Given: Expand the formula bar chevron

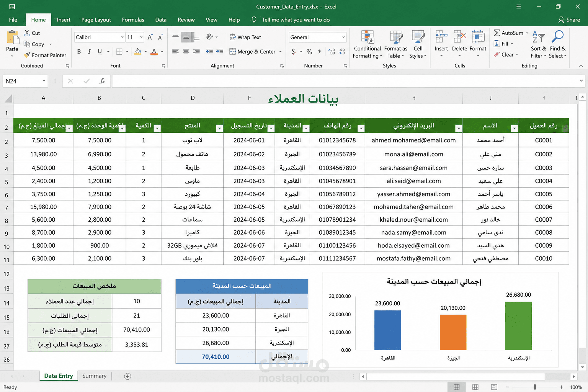Looking at the screenshot, I should 581,81.
